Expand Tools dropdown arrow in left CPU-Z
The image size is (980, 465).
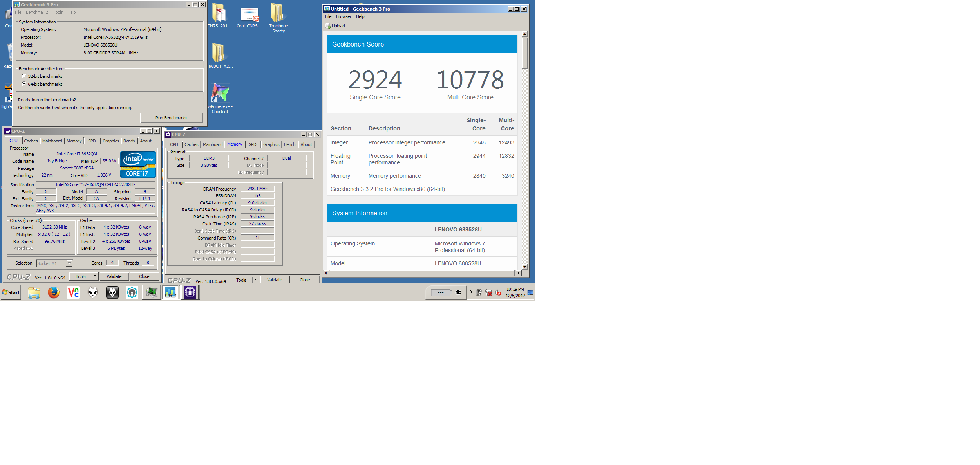(95, 276)
